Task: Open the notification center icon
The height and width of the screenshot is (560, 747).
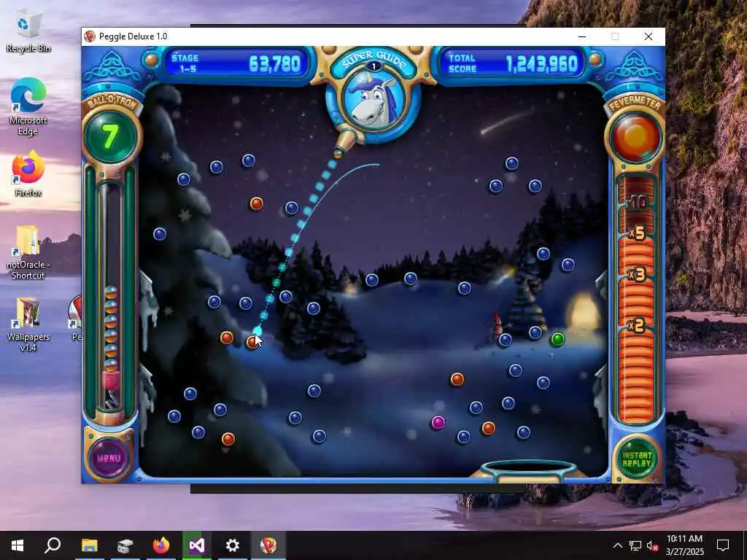Action: point(723,545)
